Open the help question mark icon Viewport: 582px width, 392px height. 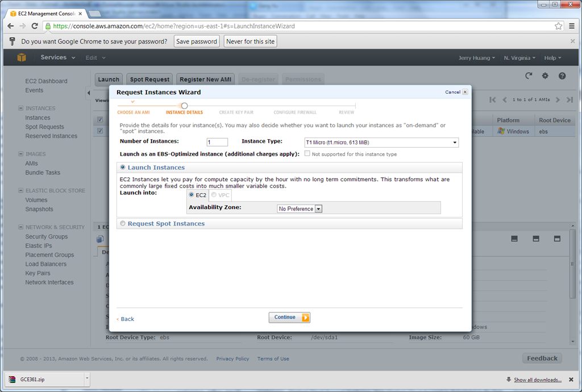(562, 76)
